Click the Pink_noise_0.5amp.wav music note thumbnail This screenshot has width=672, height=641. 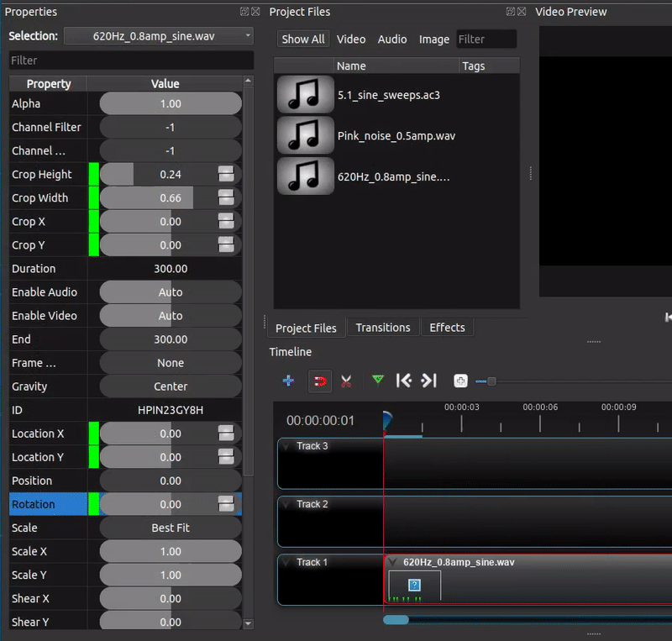pyautogui.click(x=305, y=135)
